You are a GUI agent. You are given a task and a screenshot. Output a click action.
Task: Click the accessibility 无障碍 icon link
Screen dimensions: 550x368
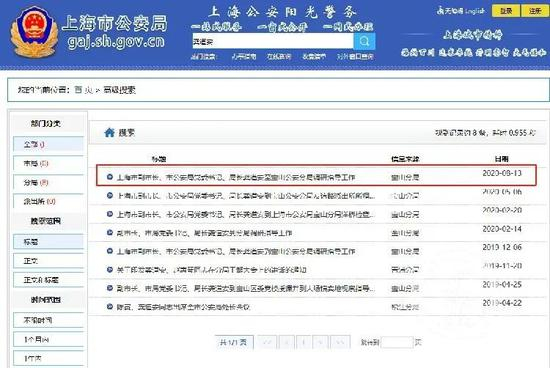click(450, 11)
